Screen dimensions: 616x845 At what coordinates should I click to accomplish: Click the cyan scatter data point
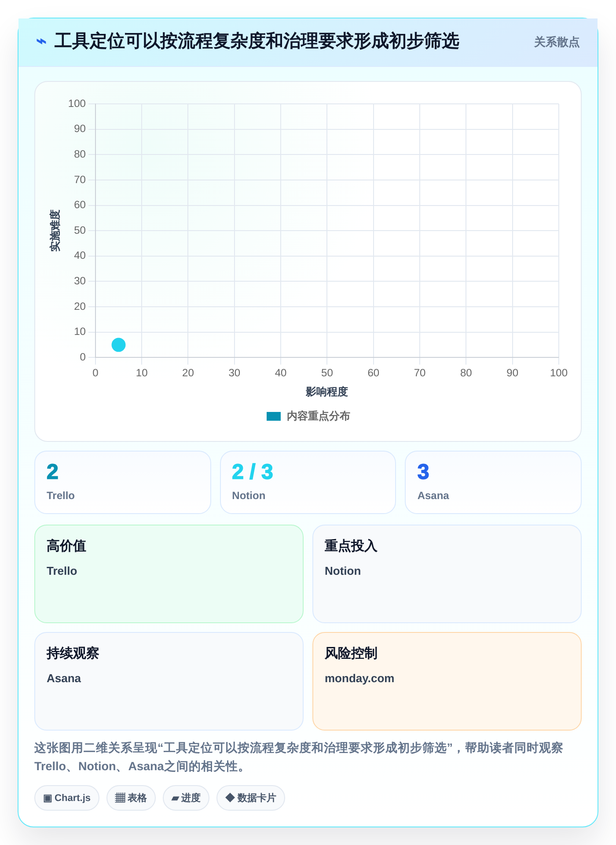click(118, 345)
